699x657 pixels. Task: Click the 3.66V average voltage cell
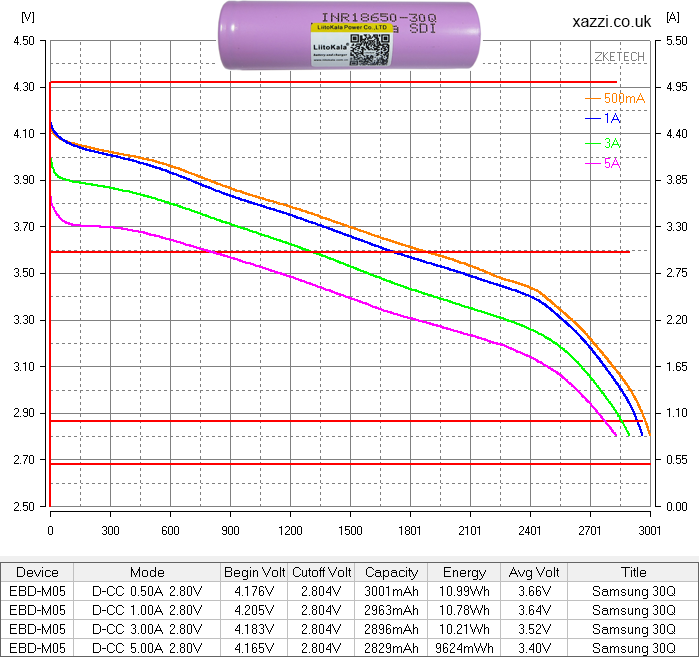coord(534,591)
